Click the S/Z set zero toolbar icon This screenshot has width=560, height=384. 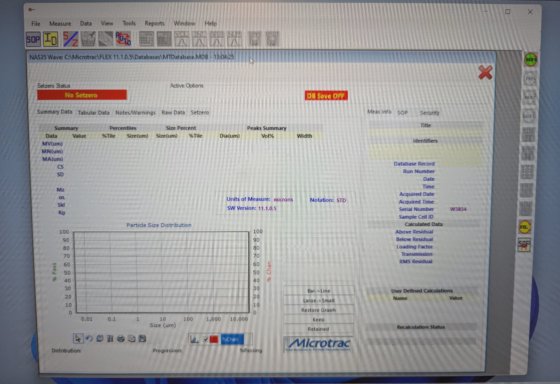(x=70, y=39)
